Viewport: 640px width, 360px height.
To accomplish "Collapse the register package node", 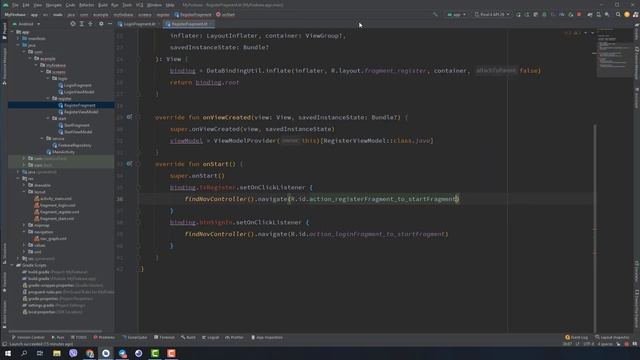I will 49,98.
